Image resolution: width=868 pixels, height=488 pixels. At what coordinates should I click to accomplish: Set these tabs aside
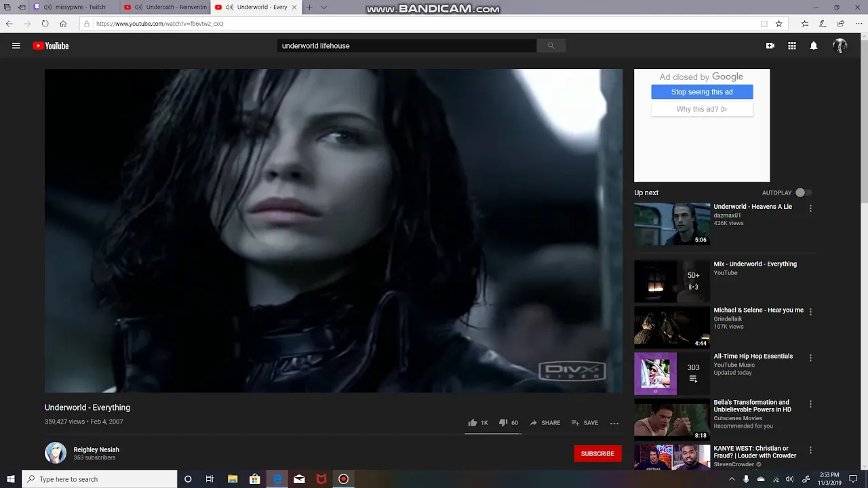[x=22, y=7]
